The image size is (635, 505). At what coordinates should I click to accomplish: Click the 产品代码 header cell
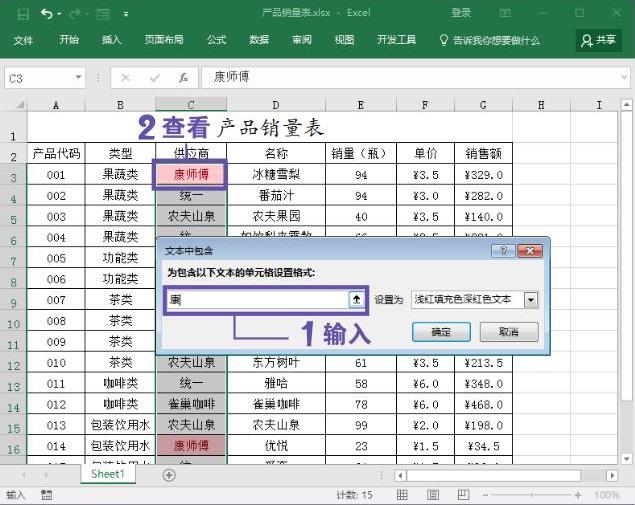coord(56,153)
